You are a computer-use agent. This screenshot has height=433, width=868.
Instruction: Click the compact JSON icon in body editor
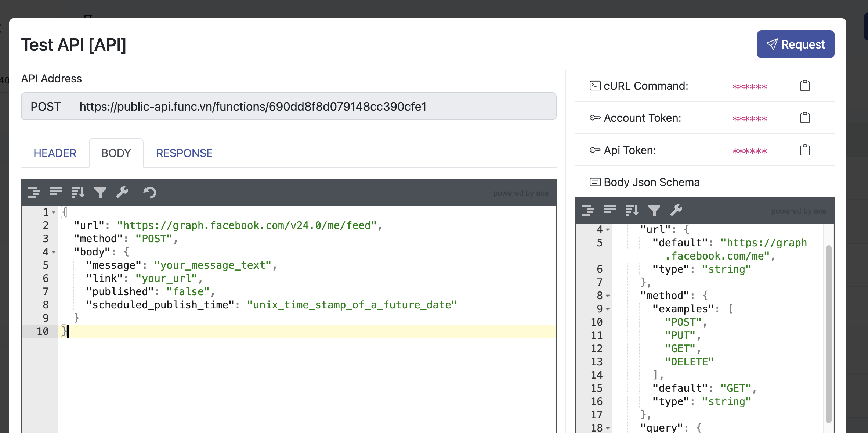[x=56, y=192]
